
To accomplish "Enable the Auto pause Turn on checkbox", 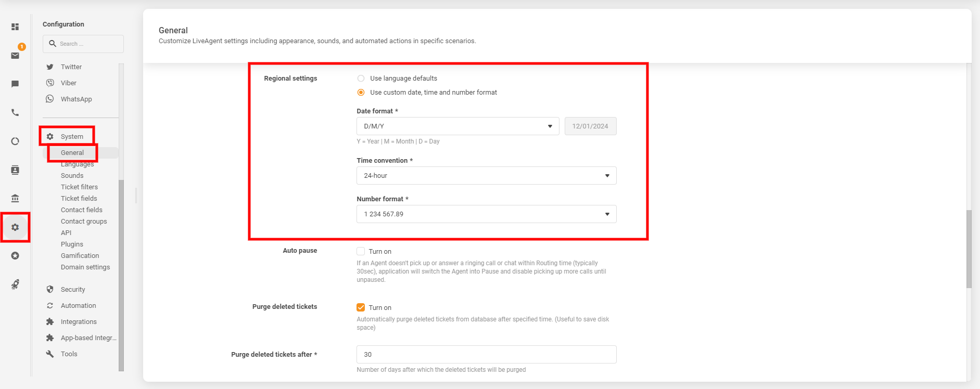I will pyautogui.click(x=361, y=251).
